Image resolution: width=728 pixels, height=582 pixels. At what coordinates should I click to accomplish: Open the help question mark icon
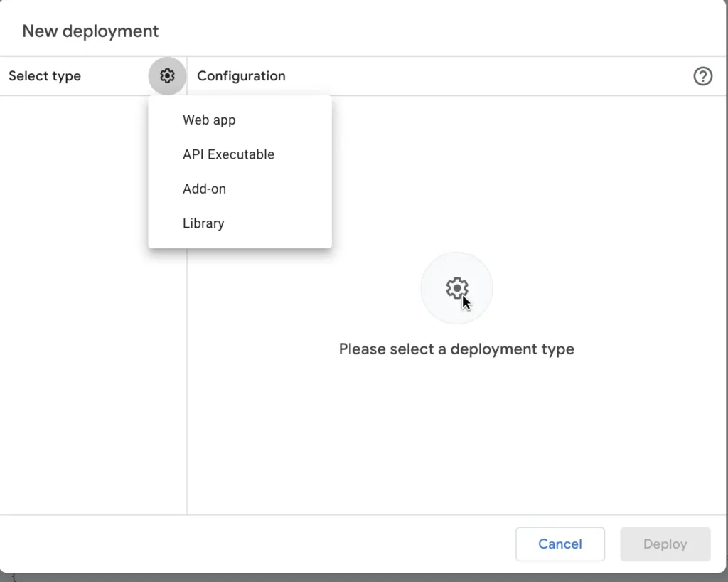702,76
